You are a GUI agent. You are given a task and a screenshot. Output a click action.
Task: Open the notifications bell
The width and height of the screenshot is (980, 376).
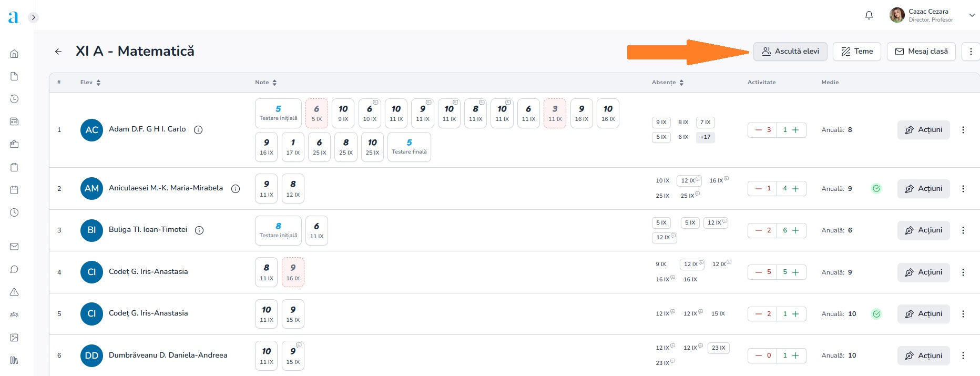[869, 15]
